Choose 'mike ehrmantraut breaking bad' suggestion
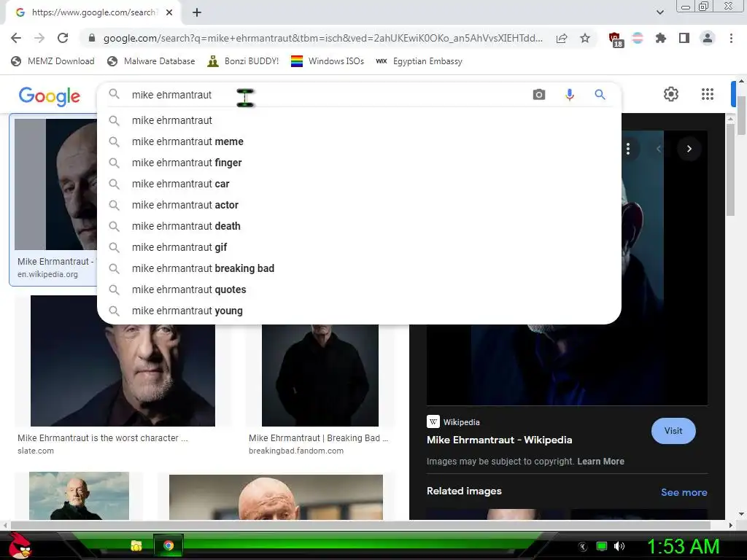The width and height of the screenshot is (747, 560). pos(359,268)
